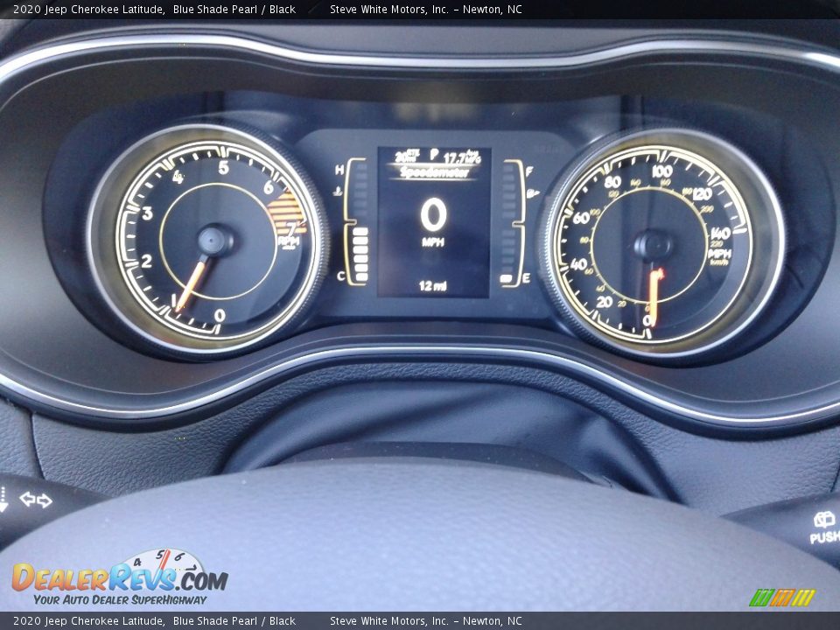Image resolution: width=840 pixels, height=630 pixels.
Task: Click the "6" on the tachometer
Action: [269, 187]
